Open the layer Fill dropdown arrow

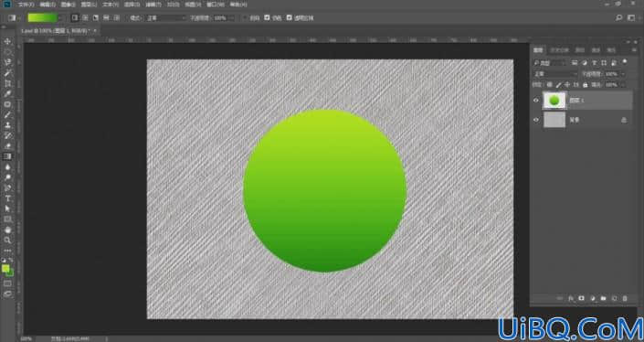(x=623, y=85)
